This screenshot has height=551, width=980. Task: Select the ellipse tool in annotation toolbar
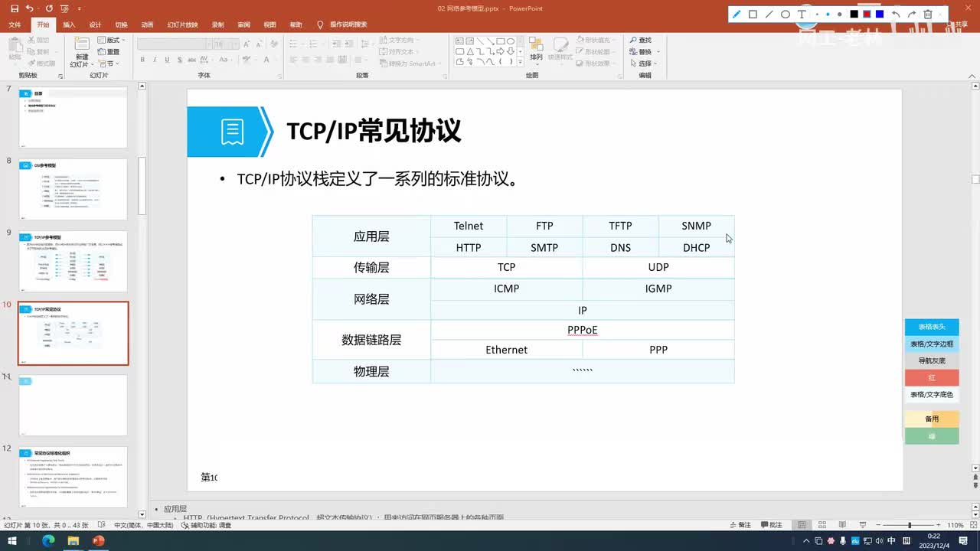tap(786, 14)
